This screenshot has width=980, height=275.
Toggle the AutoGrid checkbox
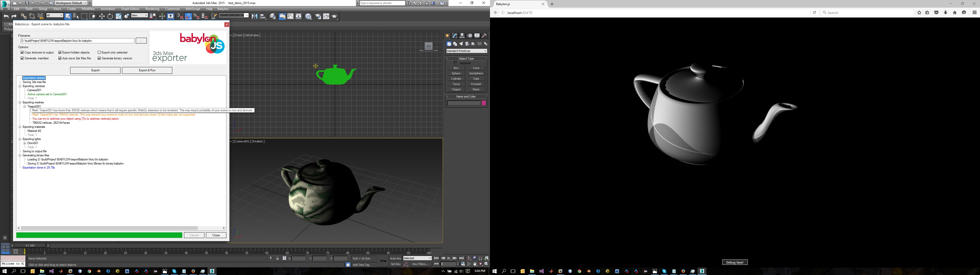point(456,63)
